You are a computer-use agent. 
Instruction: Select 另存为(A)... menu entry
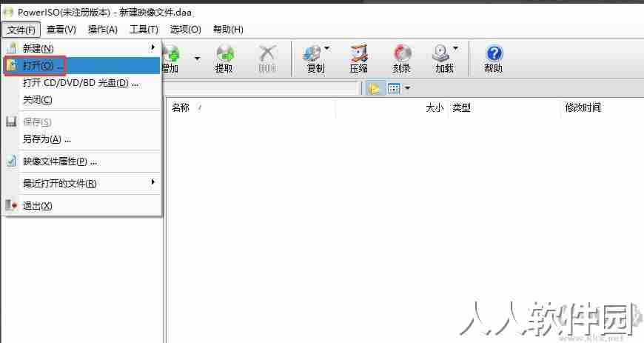coord(82,139)
